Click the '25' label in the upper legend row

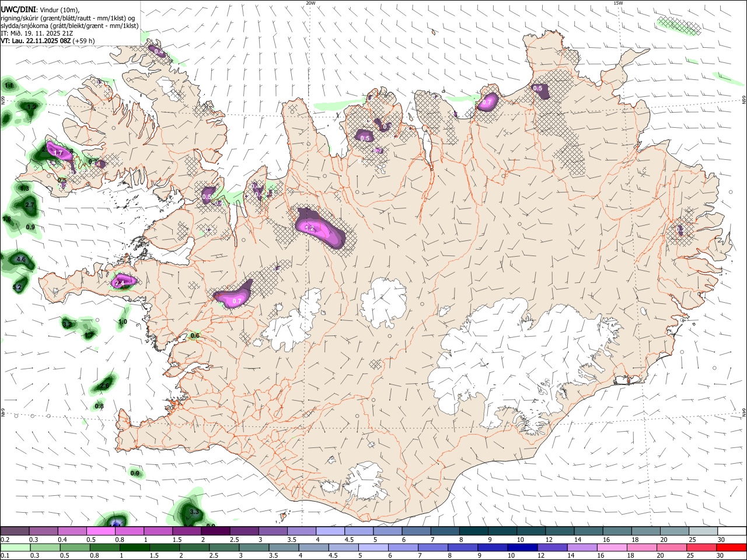pyautogui.click(x=692, y=540)
